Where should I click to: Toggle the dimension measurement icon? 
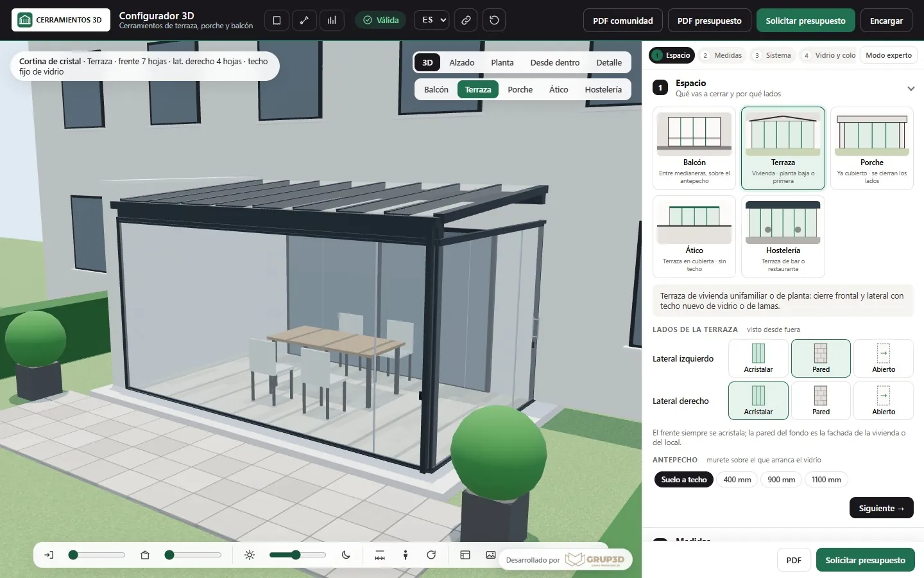pyautogui.click(x=380, y=555)
